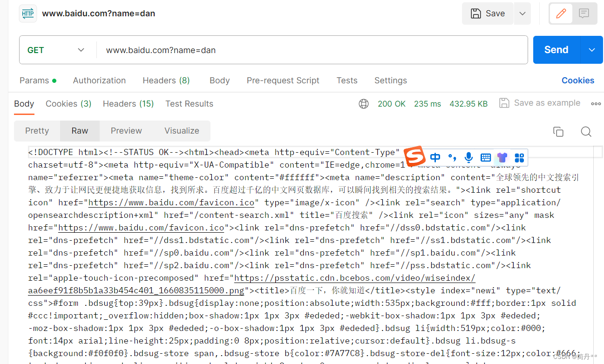Click the 235 ms response time
The image size is (604, 364).
pos(428,104)
